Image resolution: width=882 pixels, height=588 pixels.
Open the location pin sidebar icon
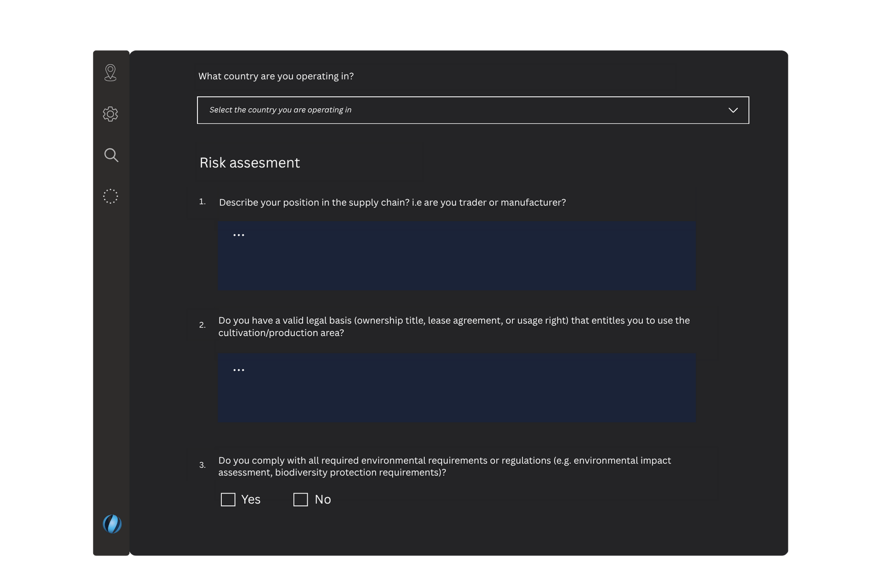tap(110, 73)
